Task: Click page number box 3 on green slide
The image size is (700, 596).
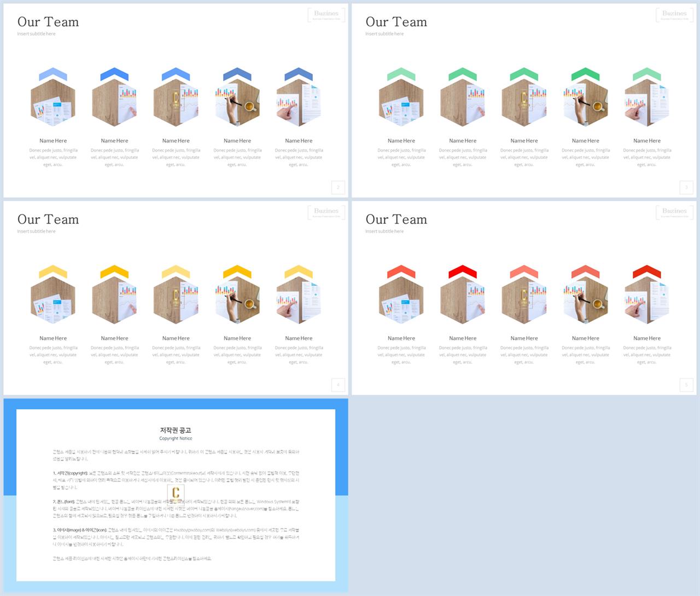Action: click(686, 187)
